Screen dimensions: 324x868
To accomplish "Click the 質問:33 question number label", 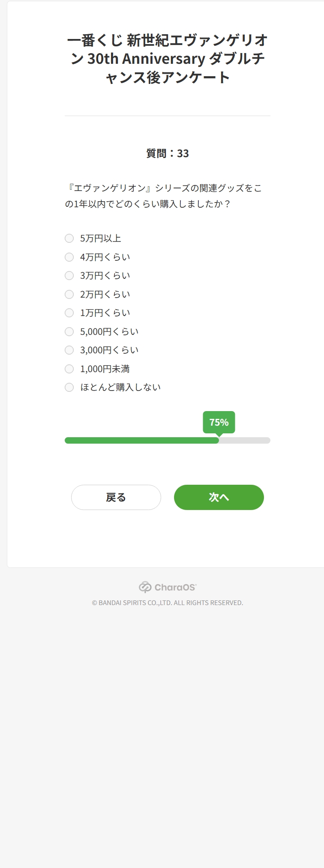I will click(x=168, y=153).
